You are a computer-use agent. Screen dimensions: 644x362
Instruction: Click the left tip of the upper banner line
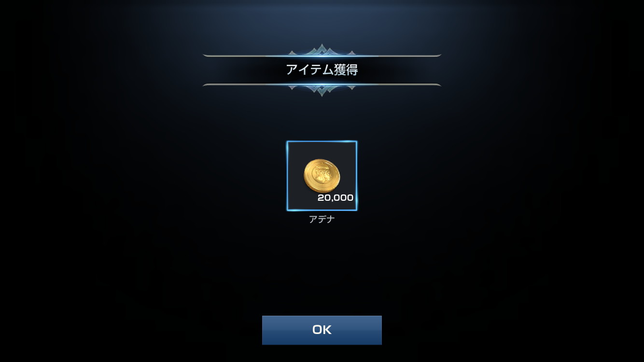coord(206,56)
